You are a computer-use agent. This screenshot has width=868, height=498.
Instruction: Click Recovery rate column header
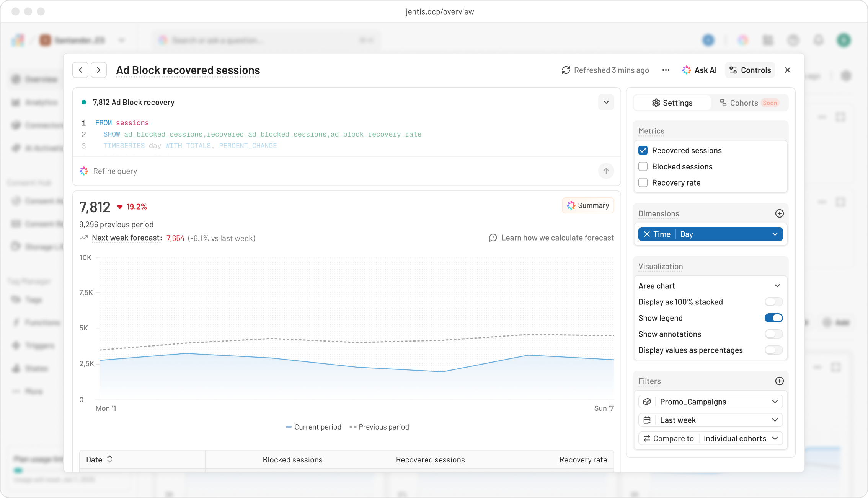[x=583, y=460]
